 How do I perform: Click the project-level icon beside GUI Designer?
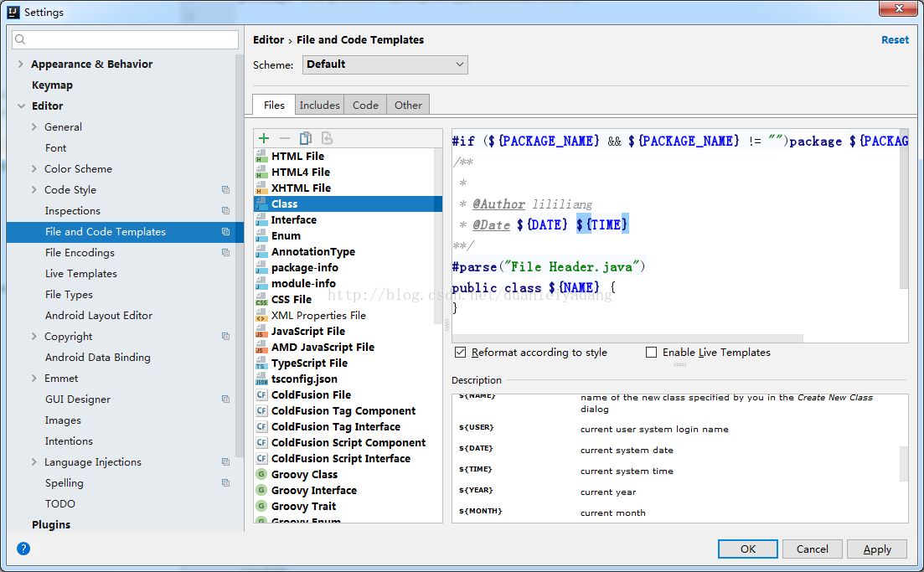225,399
